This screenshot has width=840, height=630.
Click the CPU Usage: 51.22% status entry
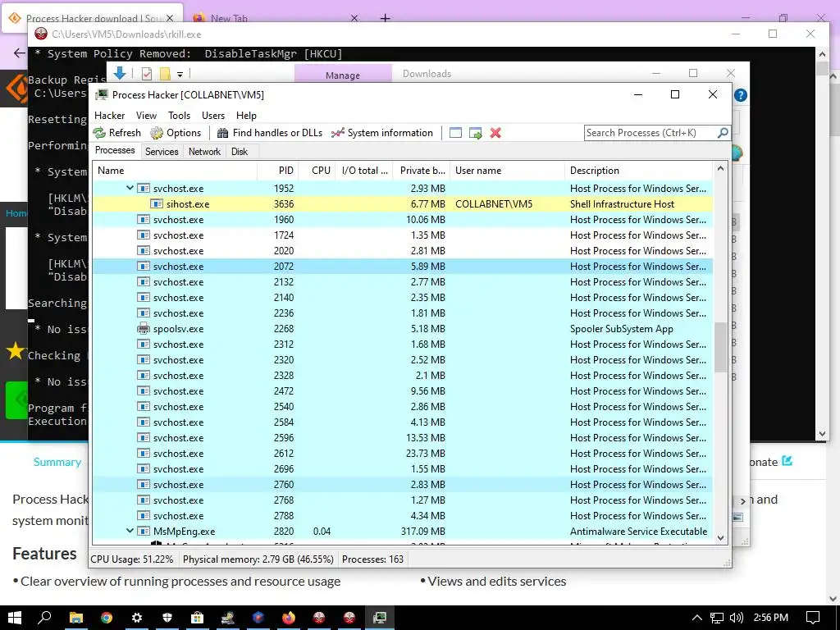click(x=132, y=559)
